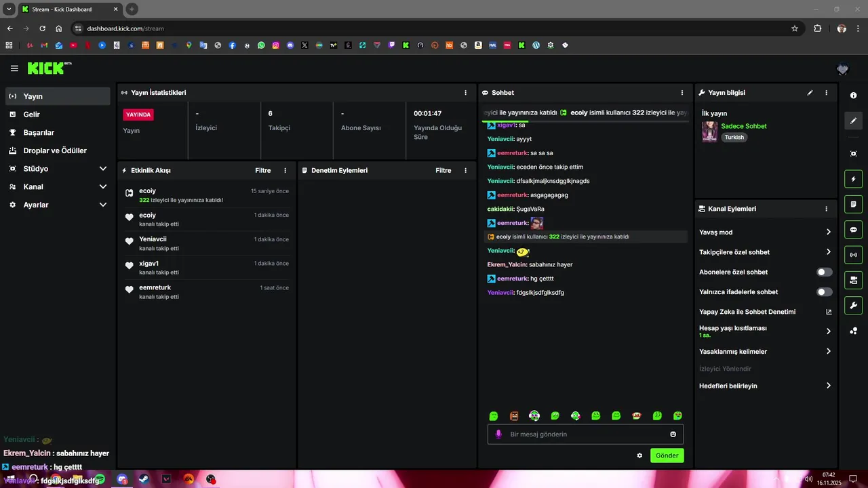
Task: Select the Stream - Kick Dashboard browser tab
Action: (69, 9)
